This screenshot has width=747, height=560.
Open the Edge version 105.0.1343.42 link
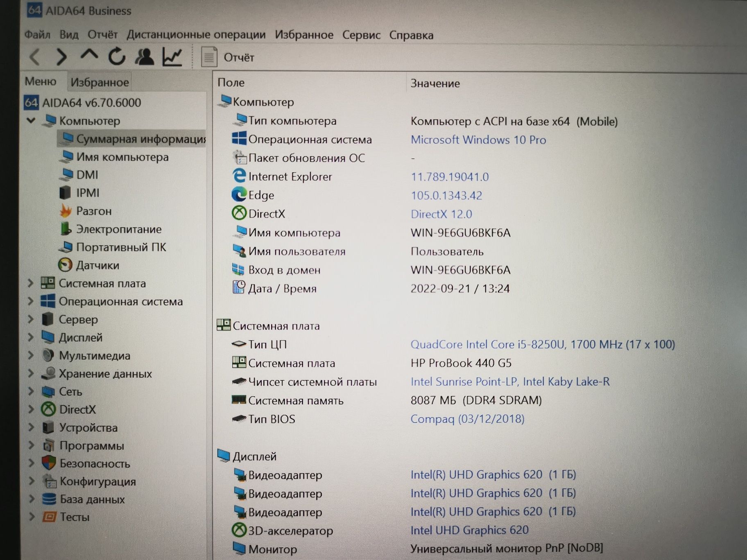pyautogui.click(x=446, y=195)
